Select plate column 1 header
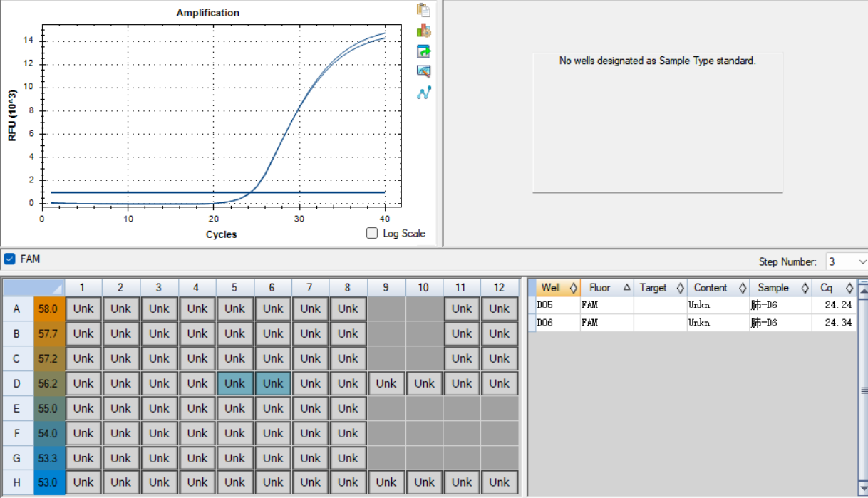The image size is (868, 498). (x=83, y=288)
